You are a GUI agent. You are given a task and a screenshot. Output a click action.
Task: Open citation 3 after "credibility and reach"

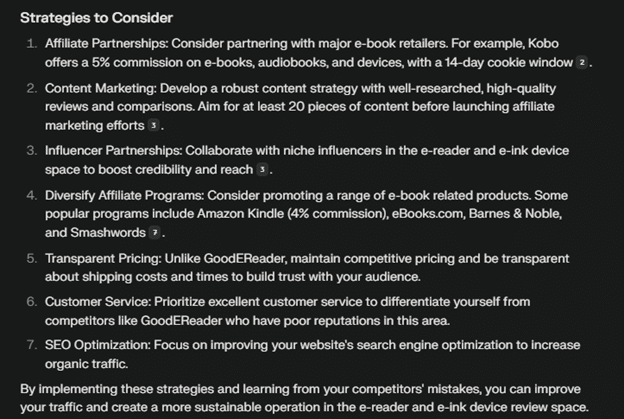pyautogui.click(x=263, y=170)
